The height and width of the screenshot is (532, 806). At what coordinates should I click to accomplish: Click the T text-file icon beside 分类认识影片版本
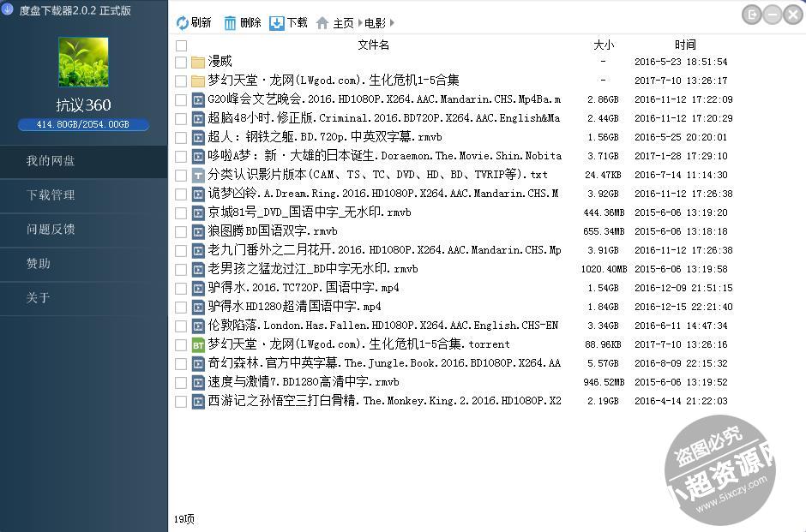click(x=198, y=174)
